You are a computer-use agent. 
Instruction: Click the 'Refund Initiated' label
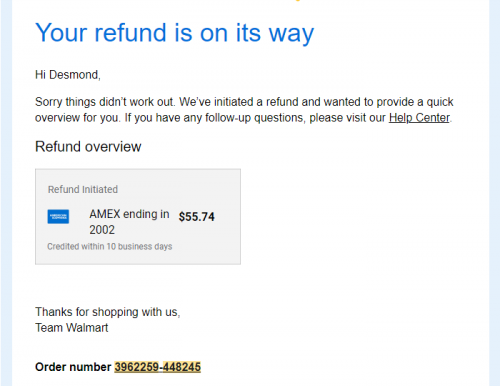click(x=83, y=189)
